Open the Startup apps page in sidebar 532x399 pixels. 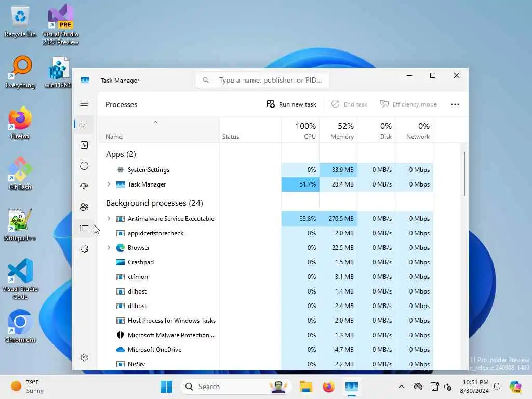pyautogui.click(x=84, y=187)
